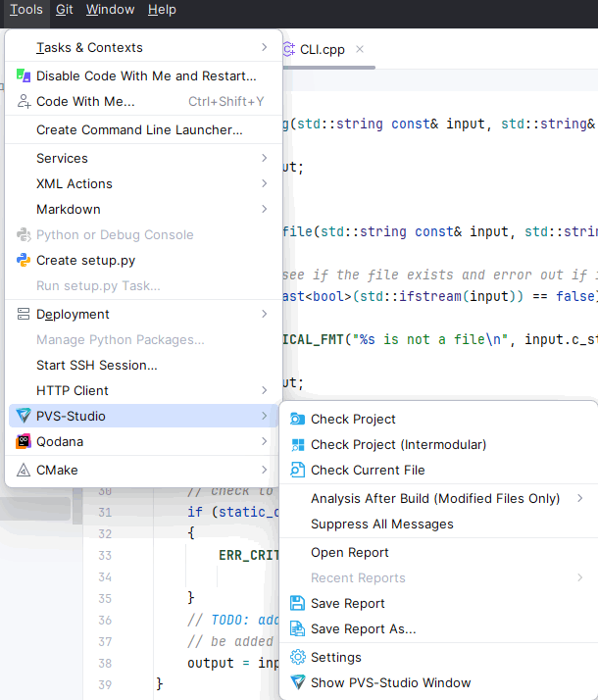Click the Check Project (Intermodular) icon
Viewport: 598px width, 700px height.
(297, 444)
